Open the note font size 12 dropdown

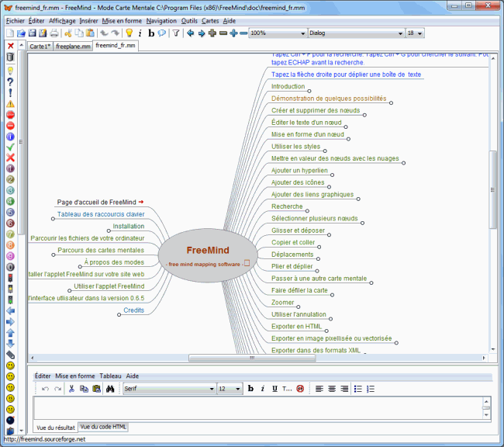click(x=230, y=389)
